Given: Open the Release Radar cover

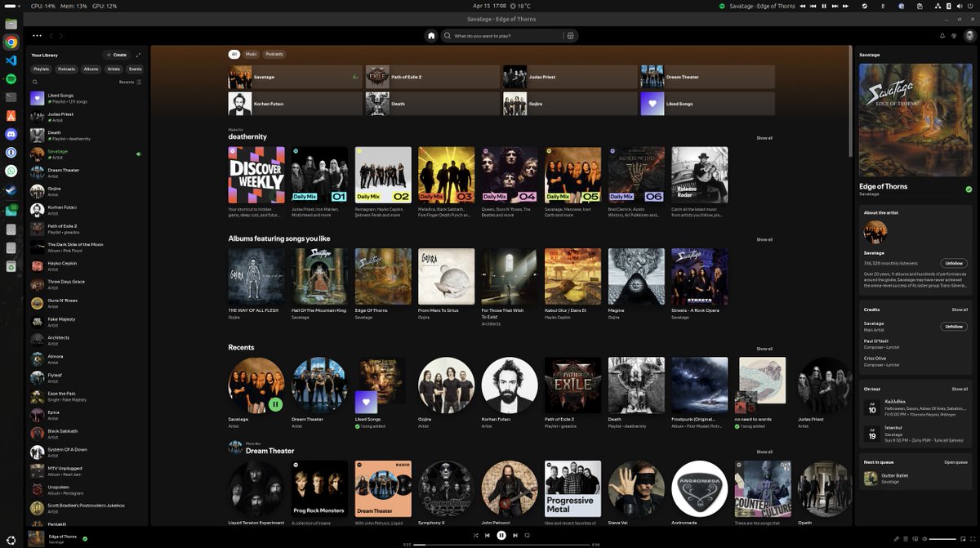Looking at the screenshot, I should (x=699, y=175).
